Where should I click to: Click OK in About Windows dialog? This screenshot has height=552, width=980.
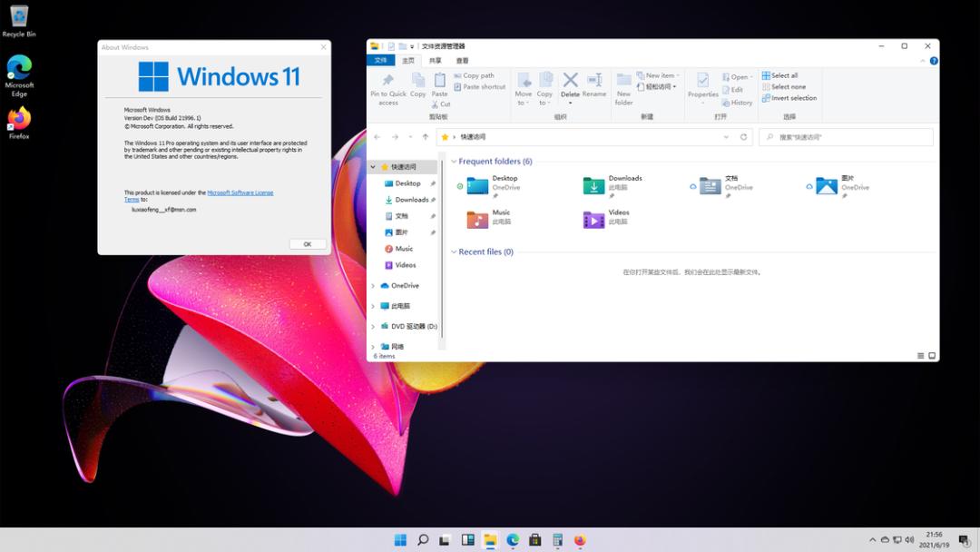coord(308,244)
